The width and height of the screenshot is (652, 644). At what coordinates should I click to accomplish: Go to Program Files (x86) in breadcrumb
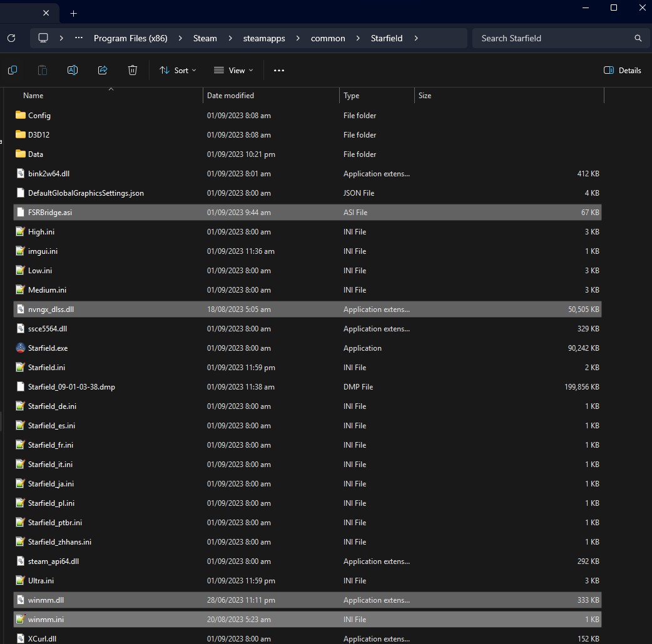point(131,38)
